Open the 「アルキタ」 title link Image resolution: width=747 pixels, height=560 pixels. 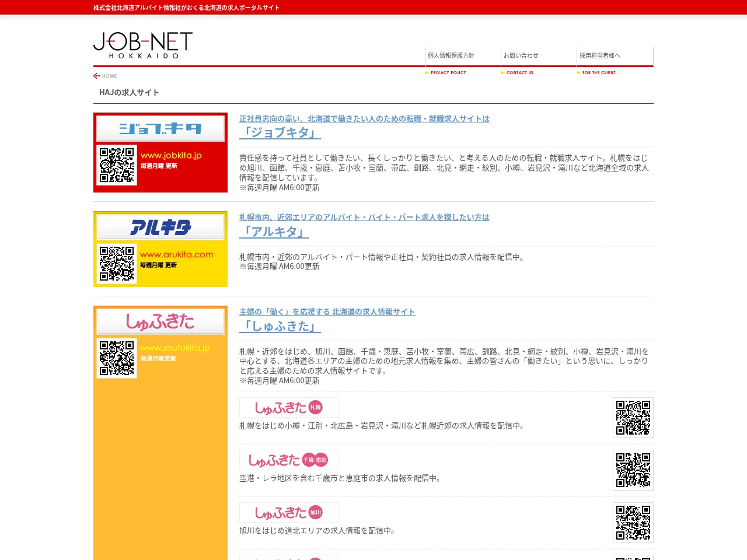coord(274,232)
